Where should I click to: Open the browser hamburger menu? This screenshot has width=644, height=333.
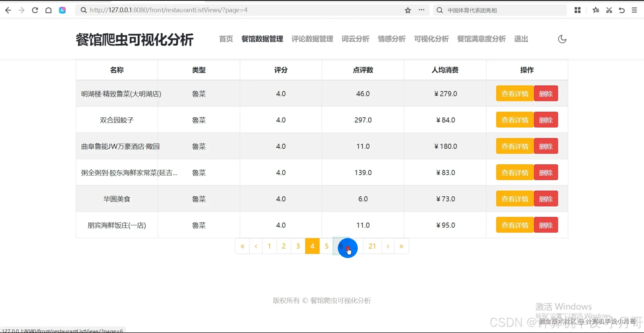[x=635, y=10]
